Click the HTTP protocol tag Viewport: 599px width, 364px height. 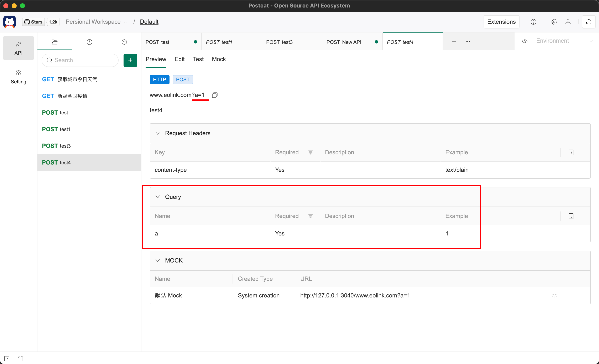160,79
